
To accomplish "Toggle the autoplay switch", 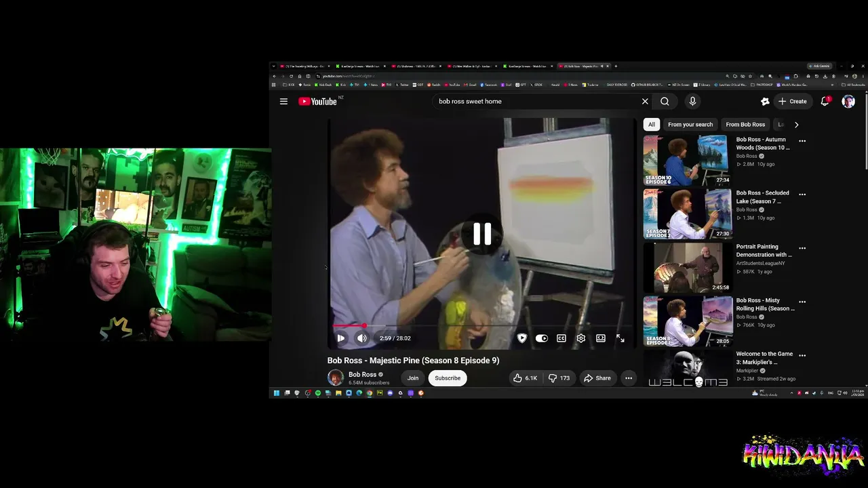I will (x=541, y=338).
